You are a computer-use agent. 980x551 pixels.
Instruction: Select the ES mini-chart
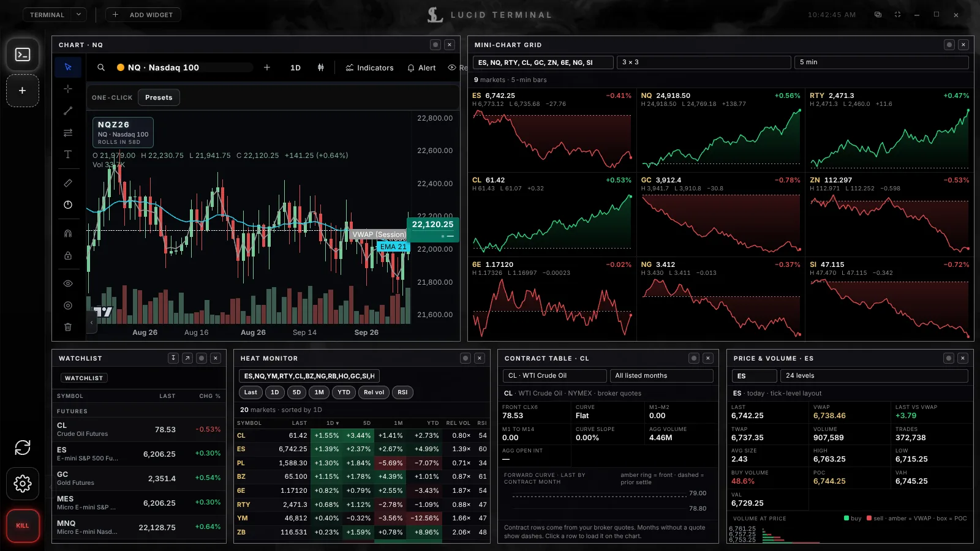(552, 130)
